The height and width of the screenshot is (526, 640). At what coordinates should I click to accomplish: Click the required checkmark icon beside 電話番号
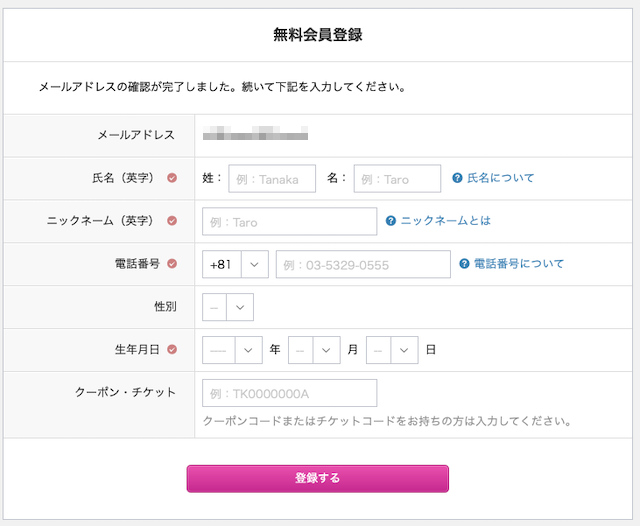[172, 264]
